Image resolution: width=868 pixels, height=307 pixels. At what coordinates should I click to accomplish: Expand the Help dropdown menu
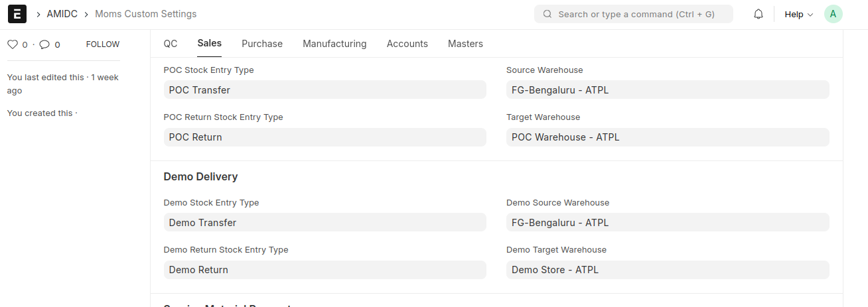(798, 14)
